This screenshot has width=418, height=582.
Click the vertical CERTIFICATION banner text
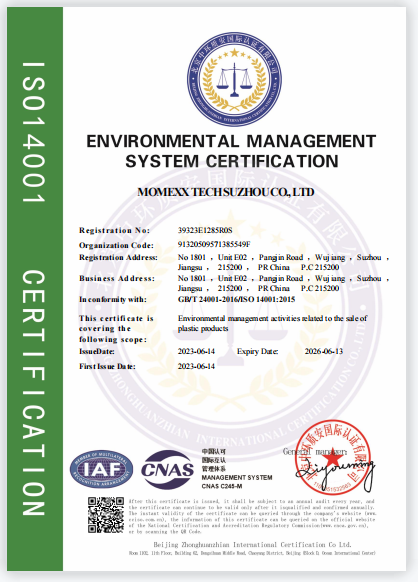pyautogui.click(x=34, y=393)
